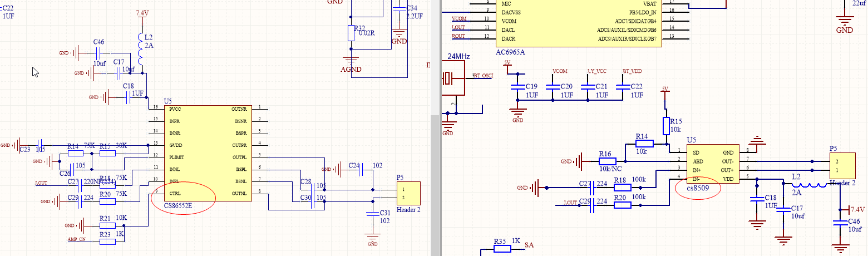This screenshot has width=868, height=256.
Task: Click the BT_OSCI net label
Action: tap(482, 75)
